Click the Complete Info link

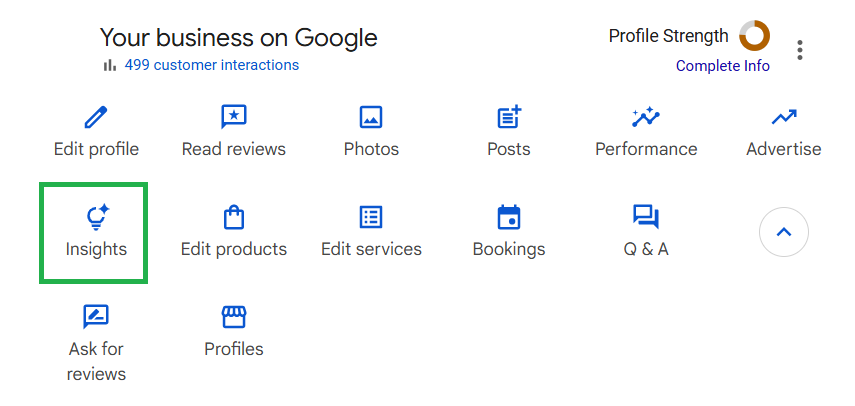722,66
